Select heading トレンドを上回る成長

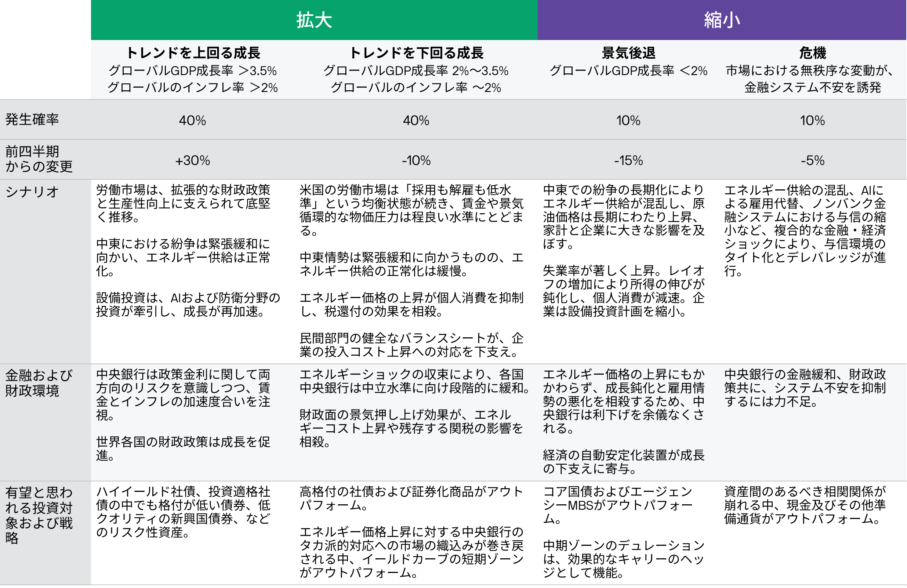193,52
